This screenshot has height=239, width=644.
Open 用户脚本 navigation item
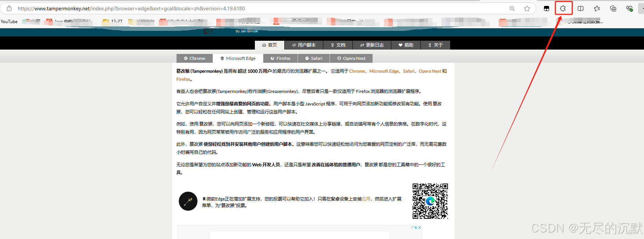point(304,45)
